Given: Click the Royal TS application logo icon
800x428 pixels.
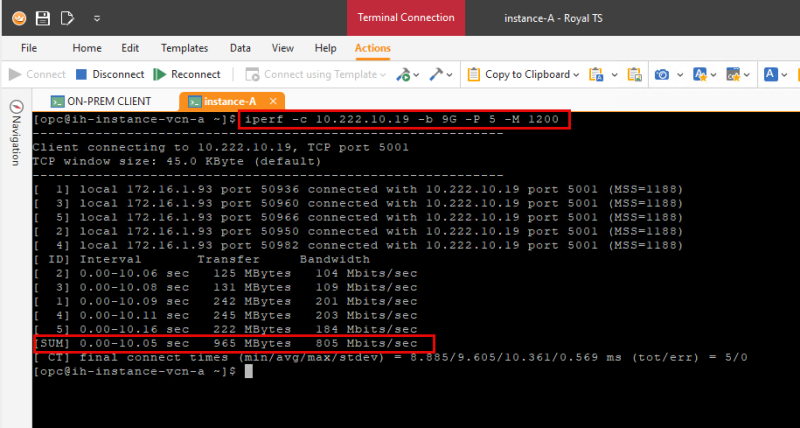Looking at the screenshot, I should (17, 18).
